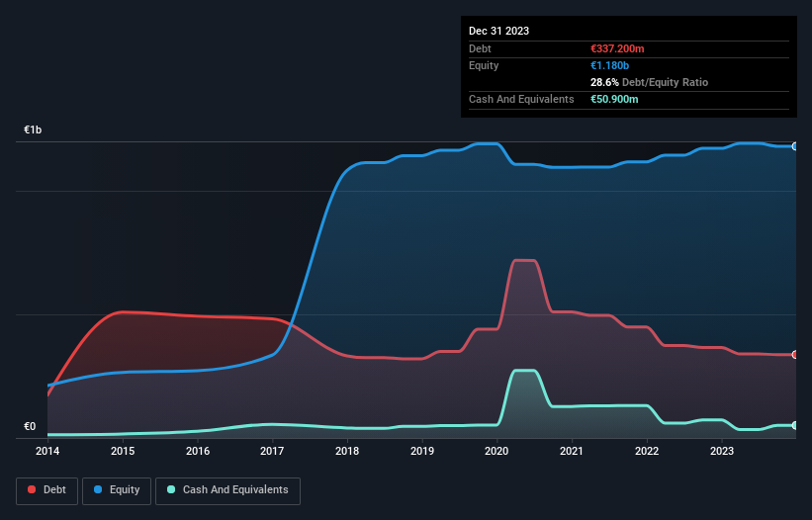The width and height of the screenshot is (812, 520).
Task: Click the €337.200m debt value
Action: [x=617, y=48]
